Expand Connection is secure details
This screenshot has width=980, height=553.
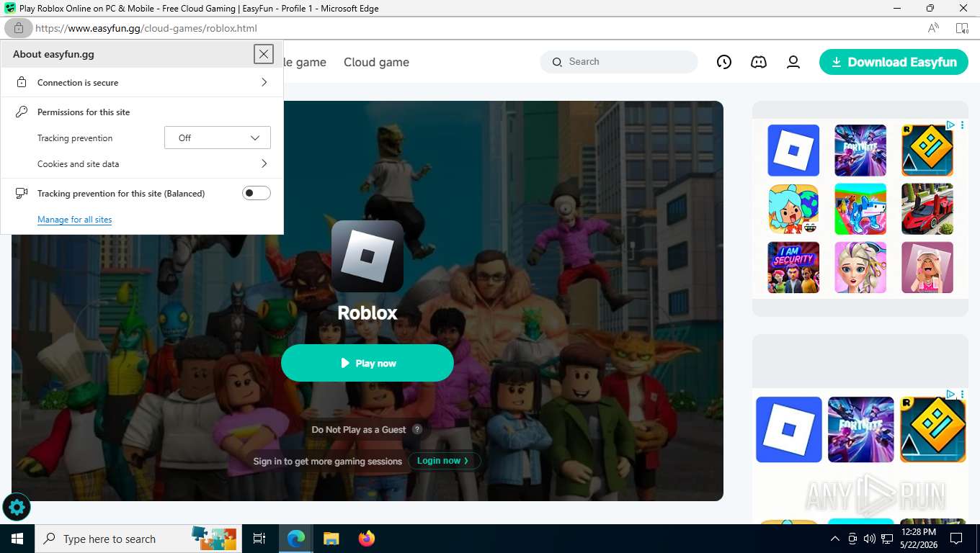(142, 82)
